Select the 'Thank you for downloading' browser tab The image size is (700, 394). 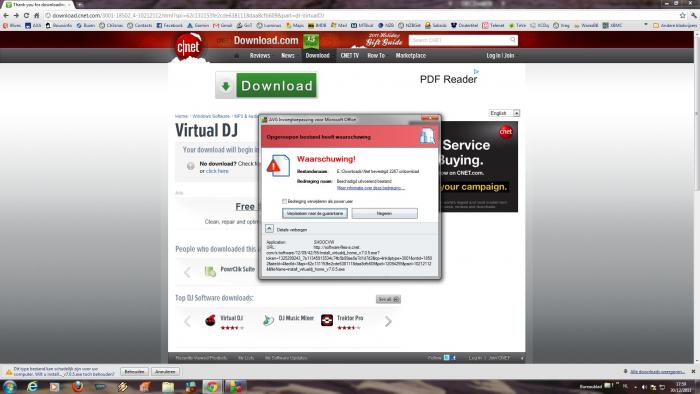coord(38,4)
